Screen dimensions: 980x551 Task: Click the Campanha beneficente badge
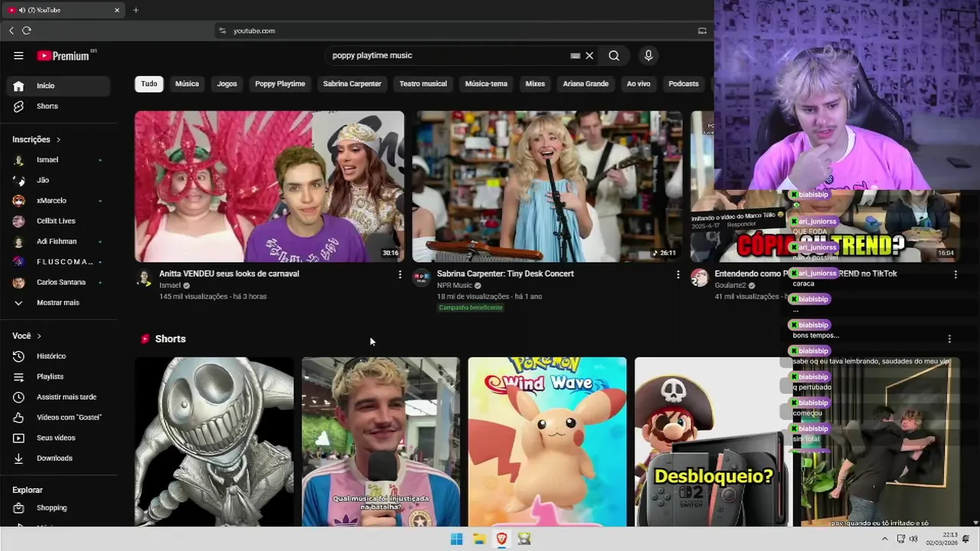pyautogui.click(x=471, y=308)
